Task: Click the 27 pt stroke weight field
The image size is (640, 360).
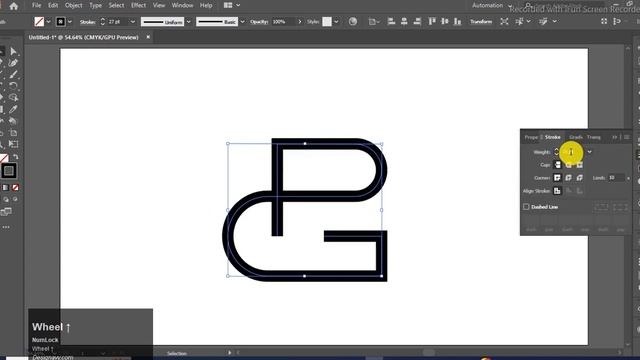Action: tap(118, 21)
